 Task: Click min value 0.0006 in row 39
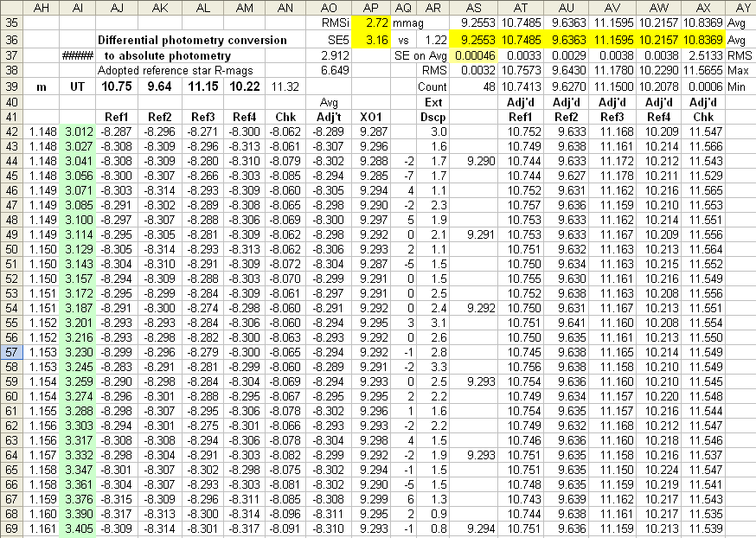703,86
